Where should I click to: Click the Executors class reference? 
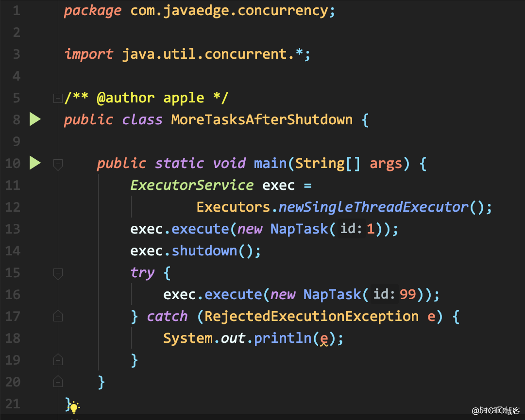[233, 207]
